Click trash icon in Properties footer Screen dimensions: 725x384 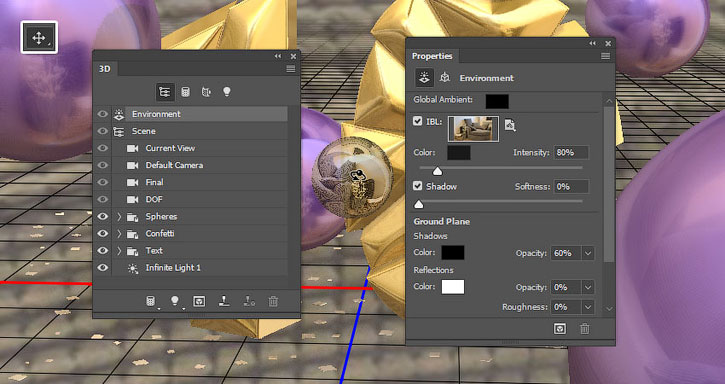(x=585, y=328)
